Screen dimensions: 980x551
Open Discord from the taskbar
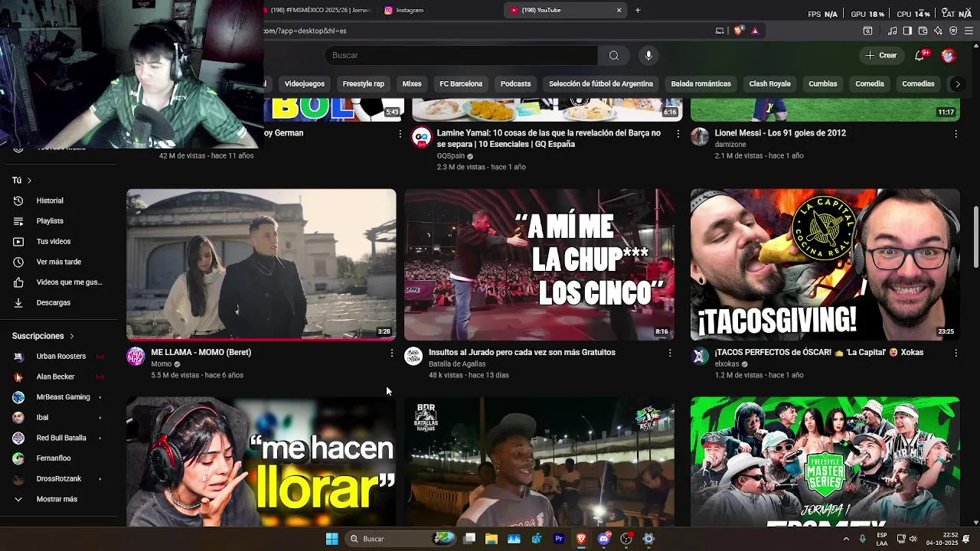pos(603,539)
